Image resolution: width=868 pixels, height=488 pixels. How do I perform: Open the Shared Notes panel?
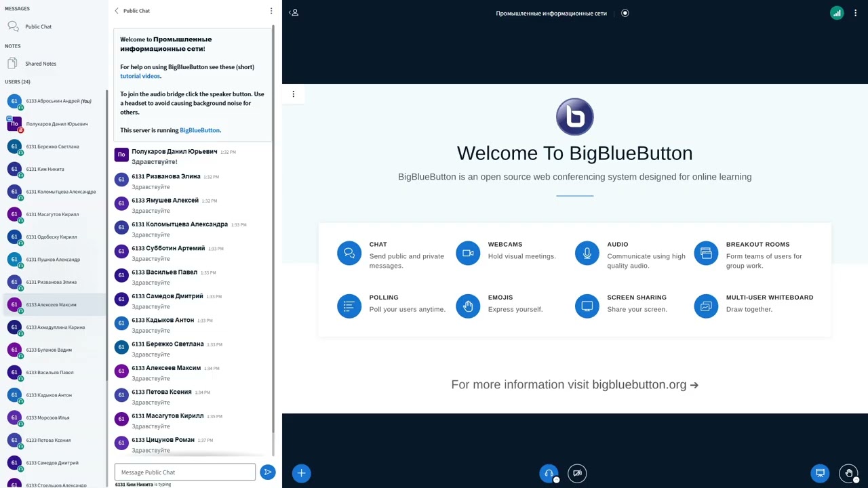coord(40,64)
